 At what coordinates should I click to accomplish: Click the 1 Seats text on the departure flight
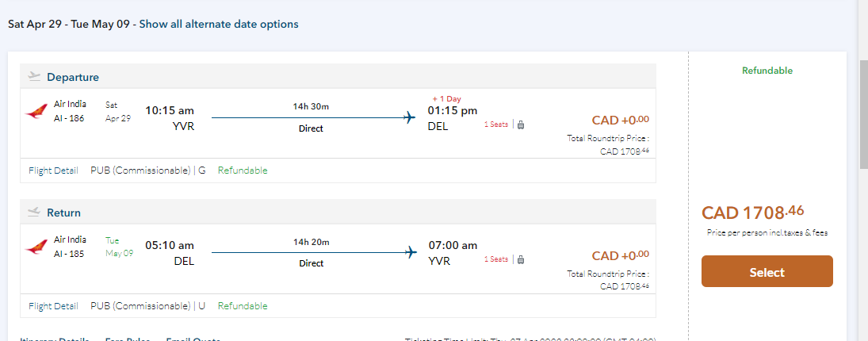(496, 125)
